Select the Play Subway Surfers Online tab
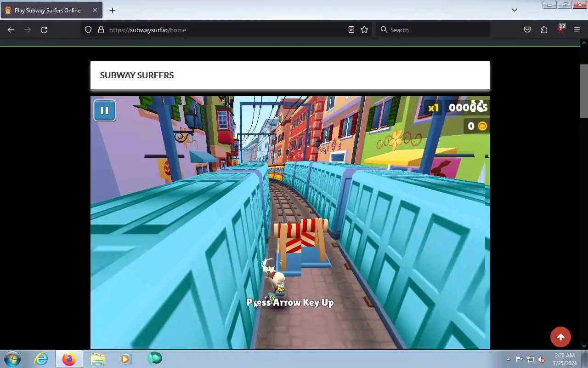588x368 pixels. coord(51,10)
